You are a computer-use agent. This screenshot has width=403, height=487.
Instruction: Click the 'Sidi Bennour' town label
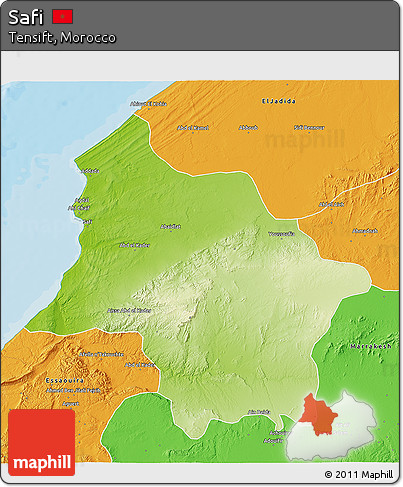point(309,127)
